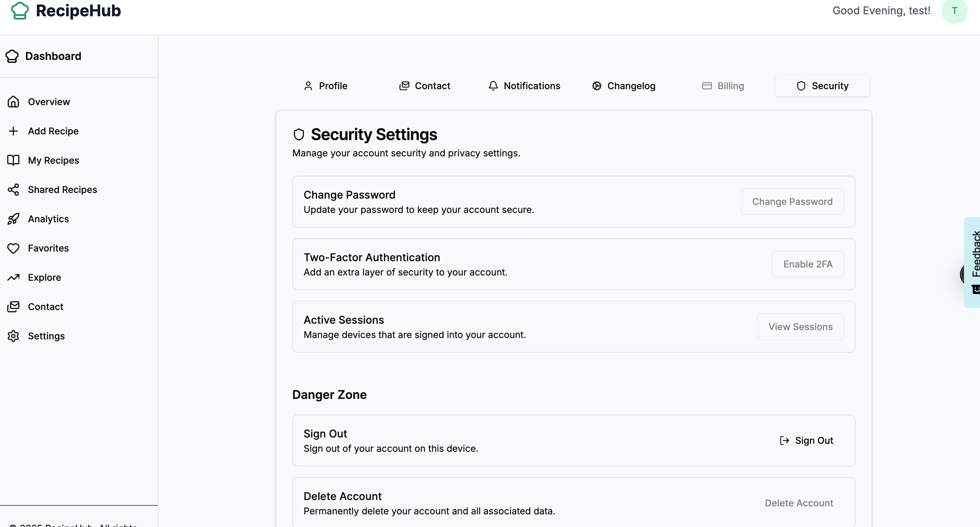This screenshot has height=527, width=980.
Task: Select the Contact tab in settings
Action: point(424,86)
